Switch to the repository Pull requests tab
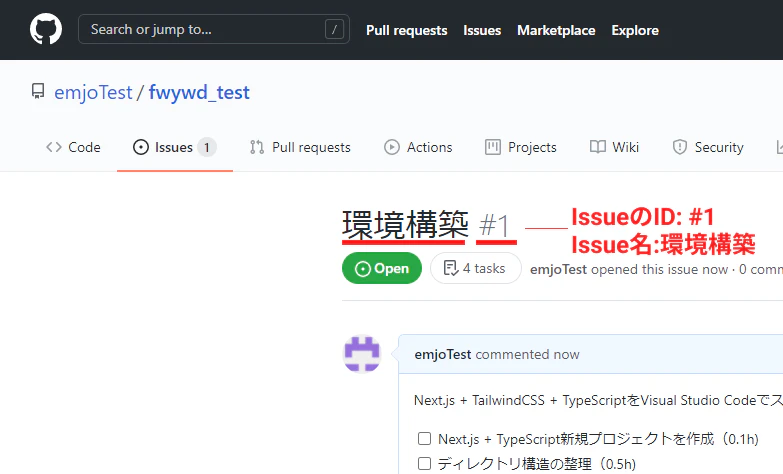The height and width of the screenshot is (474, 783). coord(300,147)
